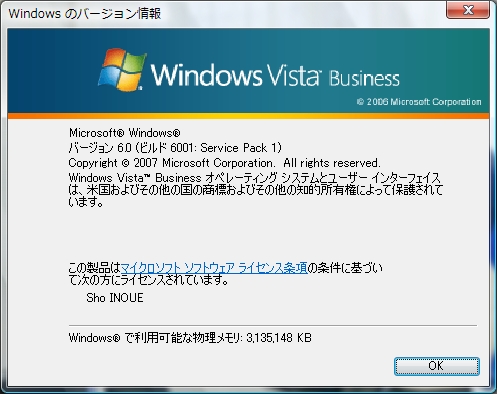The image size is (497, 394).
Task: Click the Windows のバージョン情報 title bar text
Action: [x=85, y=14]
